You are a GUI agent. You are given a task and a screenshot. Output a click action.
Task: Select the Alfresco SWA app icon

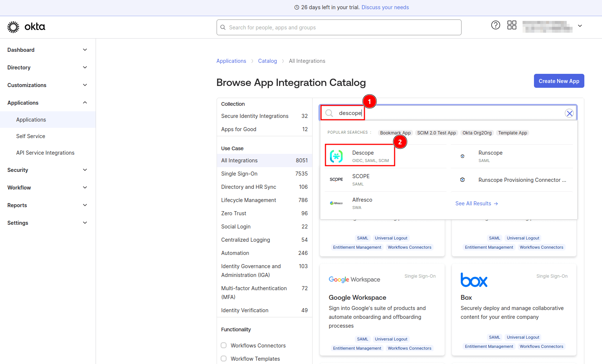pyautogui.click(x=336, y=203)
